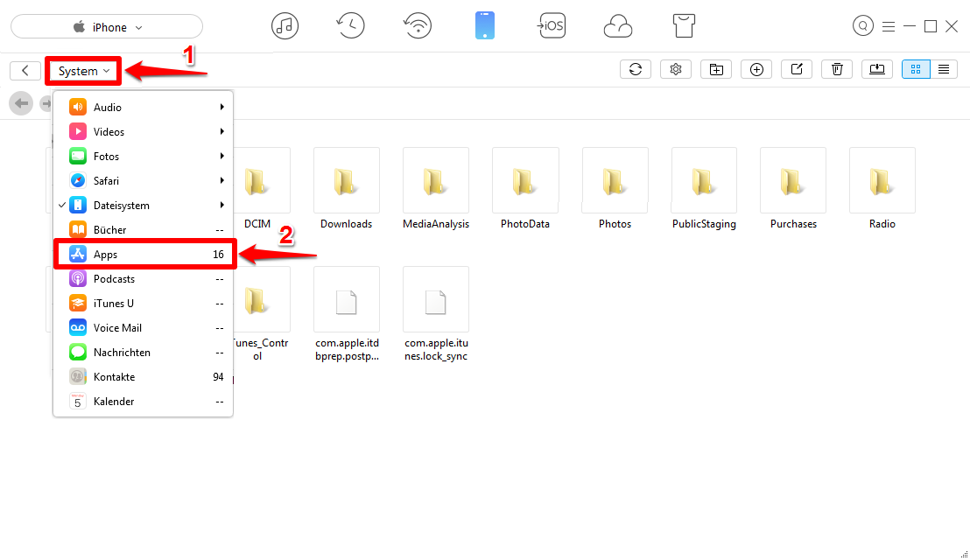Switch to list view

point(944,69)
